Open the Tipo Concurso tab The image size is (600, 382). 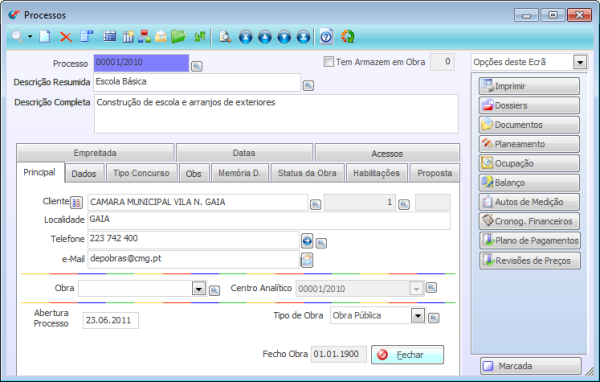[141, 173]
